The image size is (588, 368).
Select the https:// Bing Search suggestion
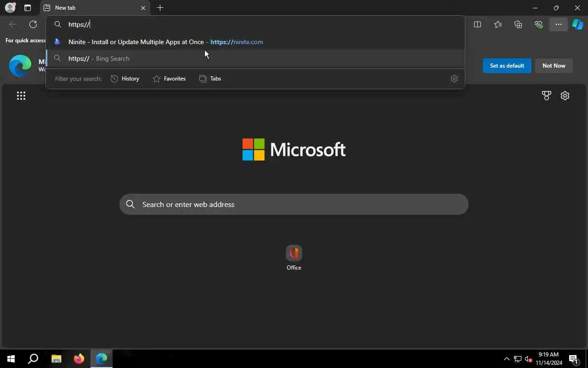tap(255, 58)
